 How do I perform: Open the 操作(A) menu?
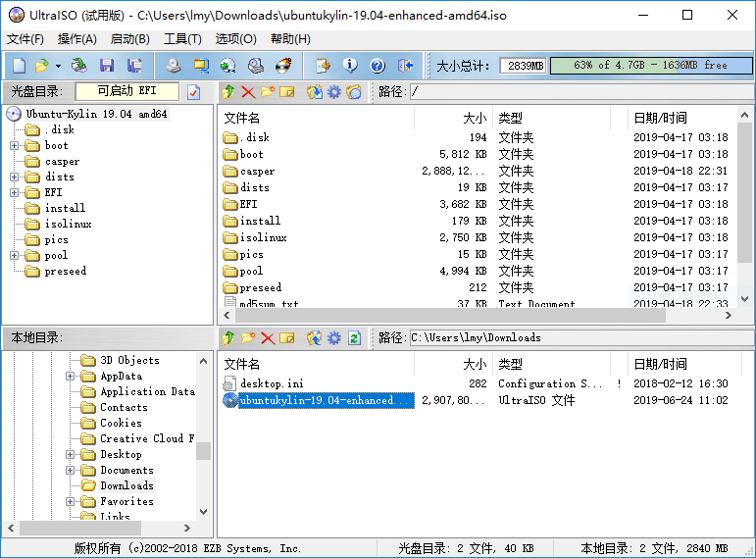point(77,39)
